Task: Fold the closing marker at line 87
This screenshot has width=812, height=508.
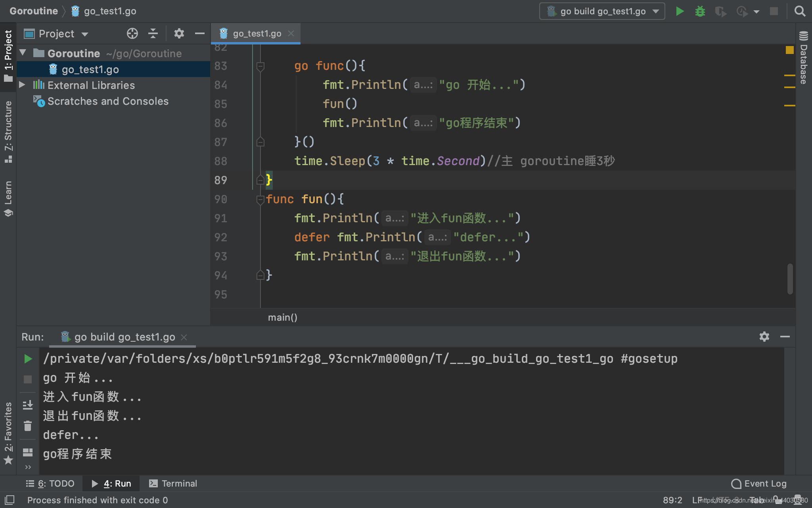Action: coord(260,142)
